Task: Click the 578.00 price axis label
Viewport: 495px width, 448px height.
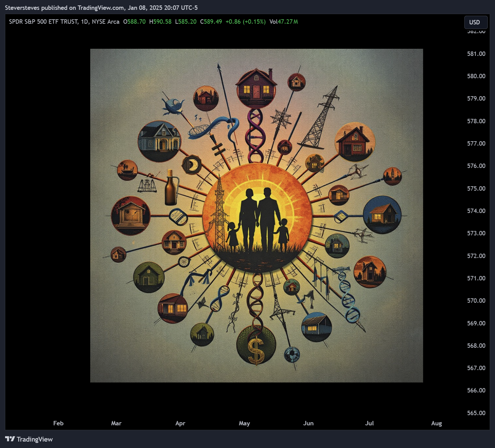Action: 476,121
